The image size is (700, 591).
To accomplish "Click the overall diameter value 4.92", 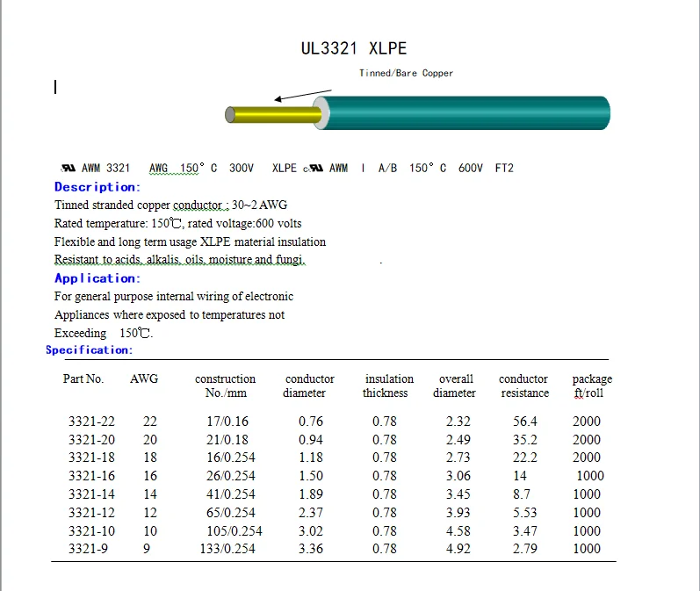I will point(458,549).
